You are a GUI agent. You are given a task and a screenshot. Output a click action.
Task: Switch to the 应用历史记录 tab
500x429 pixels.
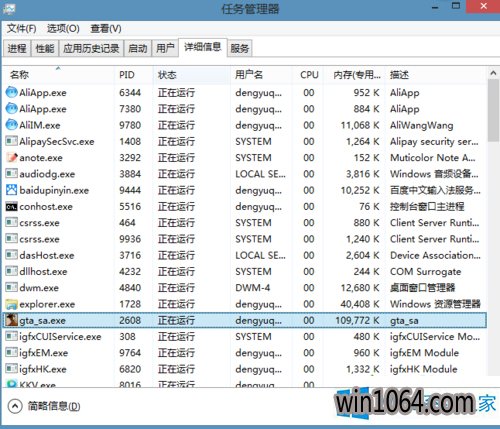(91, 49)
